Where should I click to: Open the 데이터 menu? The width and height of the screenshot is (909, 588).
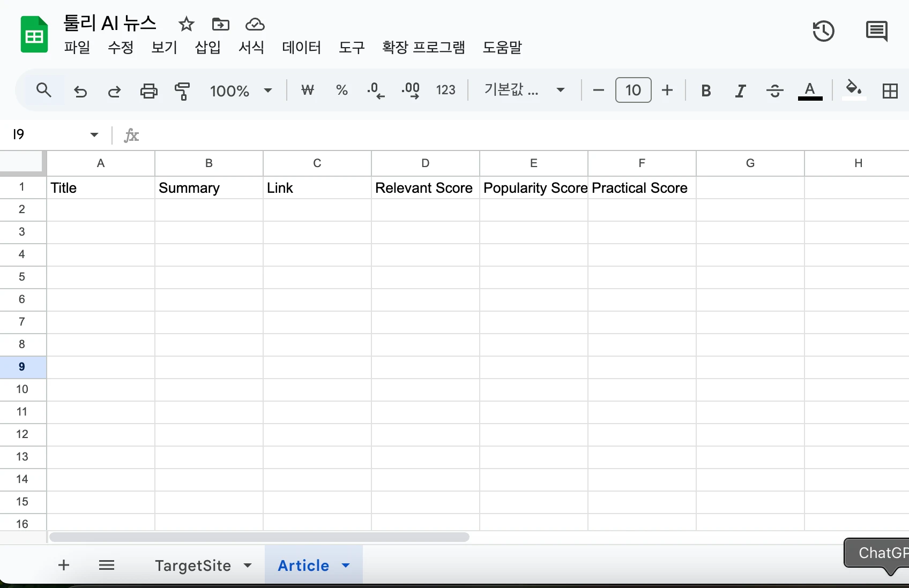(x=301, y=48)
